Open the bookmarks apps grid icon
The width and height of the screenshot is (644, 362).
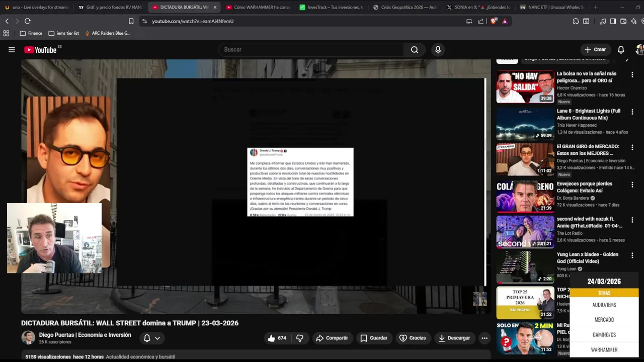coord(6,33)
